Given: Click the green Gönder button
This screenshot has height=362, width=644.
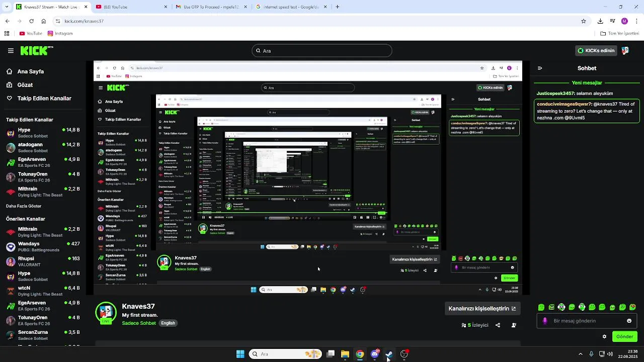Looking at the screenshot, I should [624, 337].
